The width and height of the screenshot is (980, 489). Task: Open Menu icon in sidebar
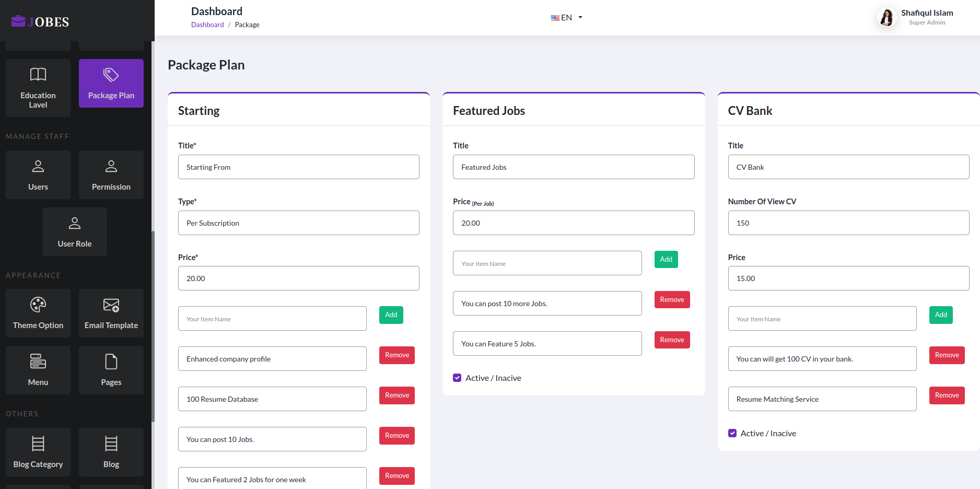tap(38, 361)
